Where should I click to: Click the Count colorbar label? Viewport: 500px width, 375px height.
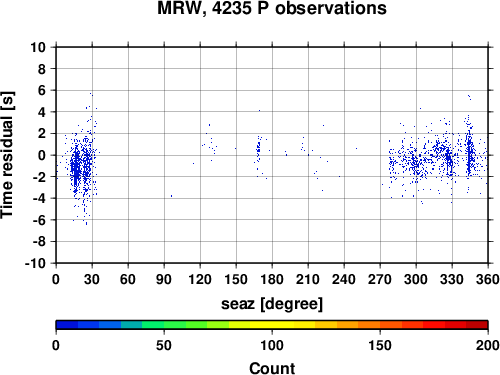(x=272, y=368)
